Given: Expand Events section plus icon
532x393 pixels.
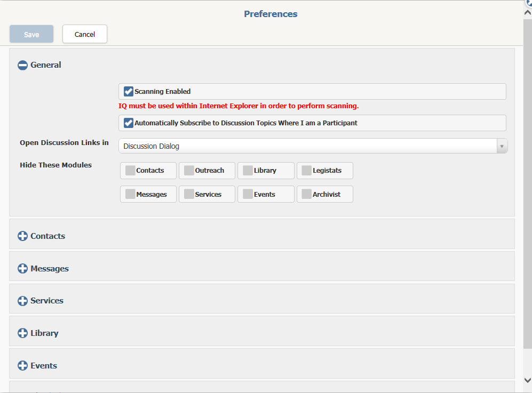Looking at the screenshot, I should [x=22, y=365].
